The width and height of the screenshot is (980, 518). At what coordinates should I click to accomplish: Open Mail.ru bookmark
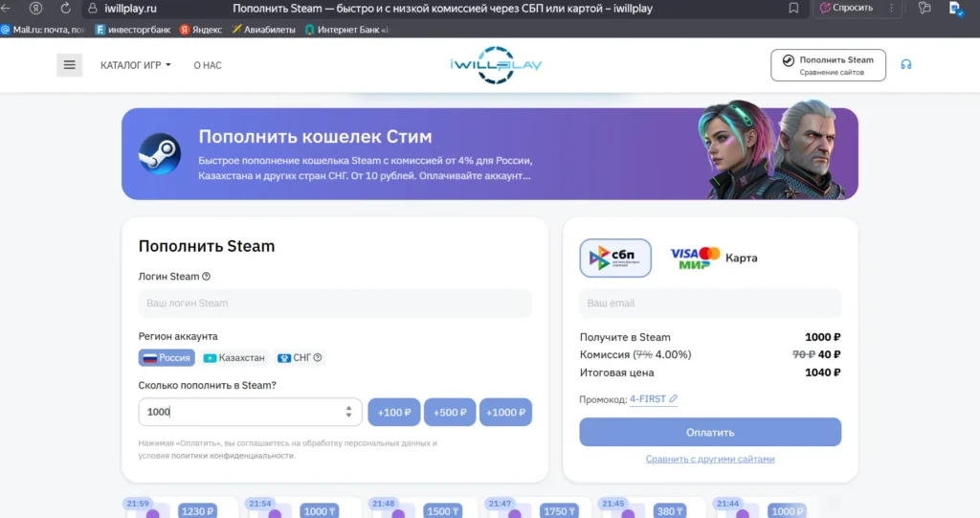tap(43, 30)
